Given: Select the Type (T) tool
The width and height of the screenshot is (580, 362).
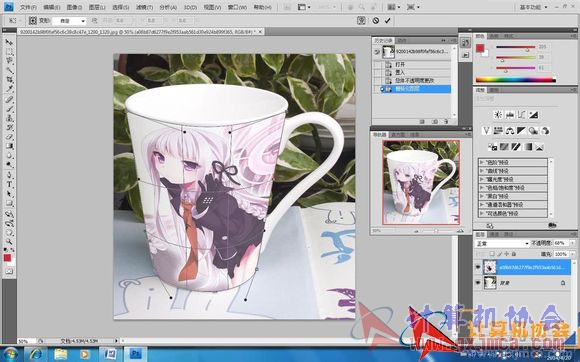Looking at the screenshot, I should [x=9, y=184].
